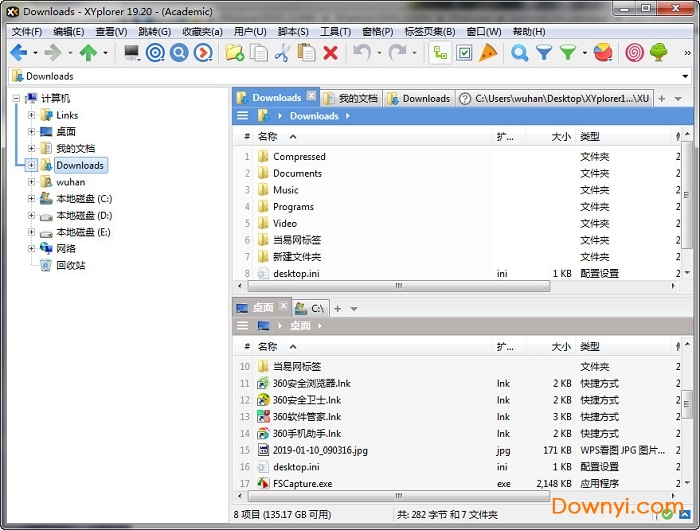This screenshot has width=700, height=530.
Task: Add new tab in upper pane
Action: coord(662,99)
